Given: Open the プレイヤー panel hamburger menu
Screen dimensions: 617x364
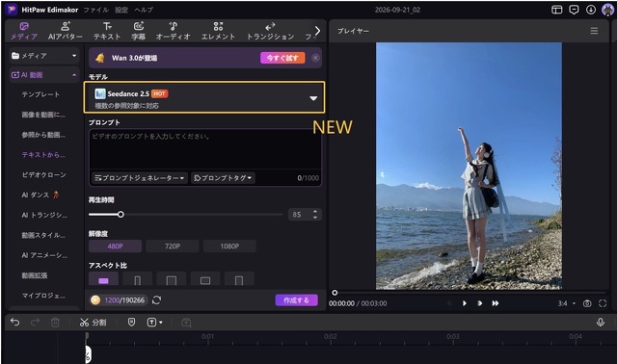Looking at the screenshot, I should [594, 31].
